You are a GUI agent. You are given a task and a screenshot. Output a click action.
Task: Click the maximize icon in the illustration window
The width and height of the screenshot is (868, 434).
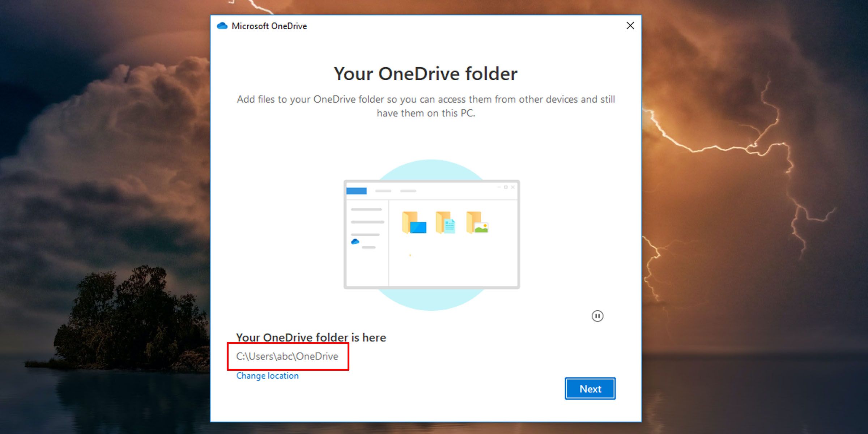(506, 187)
